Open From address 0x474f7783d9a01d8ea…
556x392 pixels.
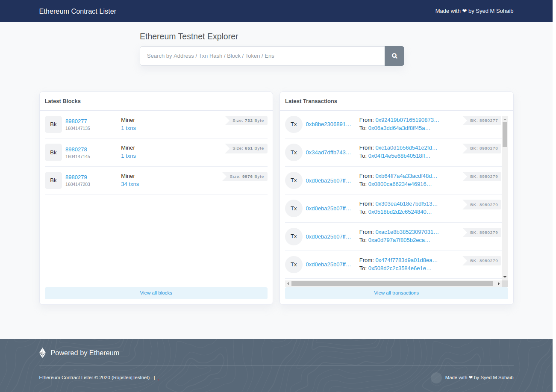[406, 260]
